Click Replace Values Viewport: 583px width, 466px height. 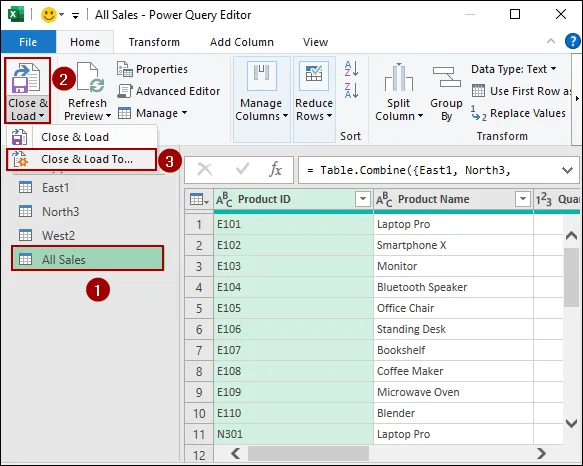point(518,113)
